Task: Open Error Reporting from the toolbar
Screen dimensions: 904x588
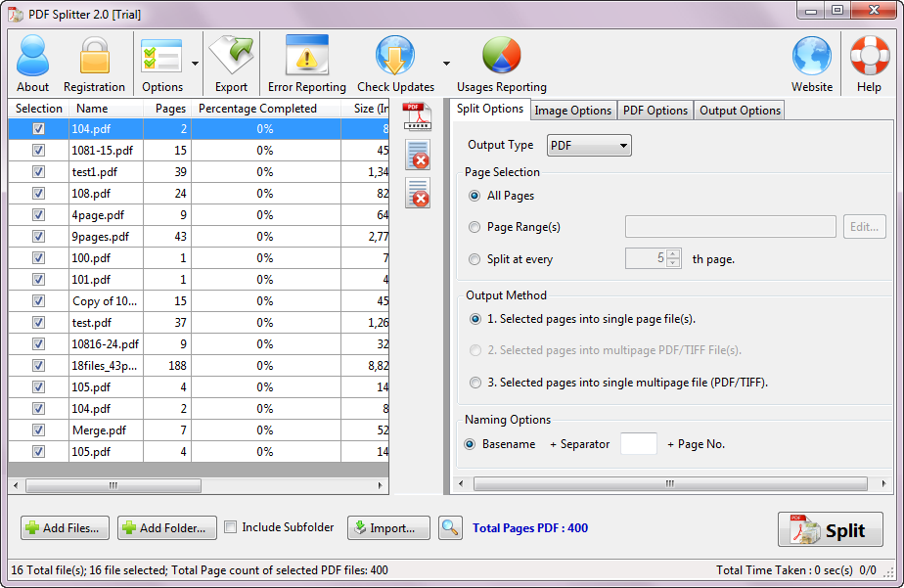Action: 306,58
